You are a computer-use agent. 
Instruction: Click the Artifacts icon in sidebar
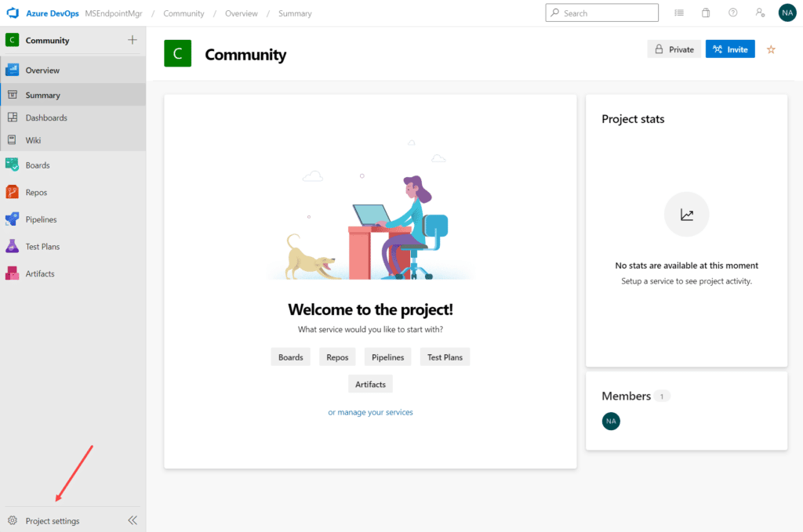[13, 273]
